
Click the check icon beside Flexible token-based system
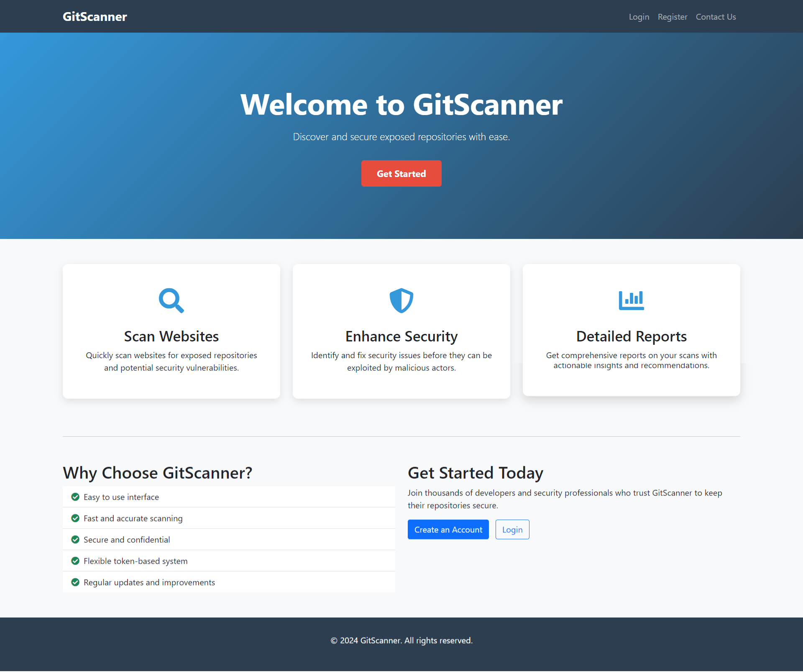coord(75,561)
